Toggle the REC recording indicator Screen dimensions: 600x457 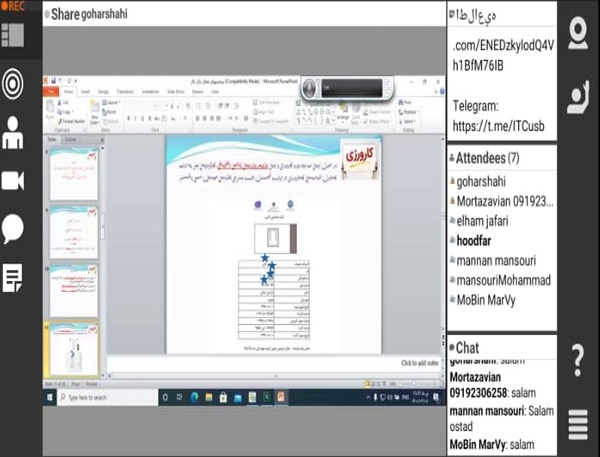pos(14,6)
